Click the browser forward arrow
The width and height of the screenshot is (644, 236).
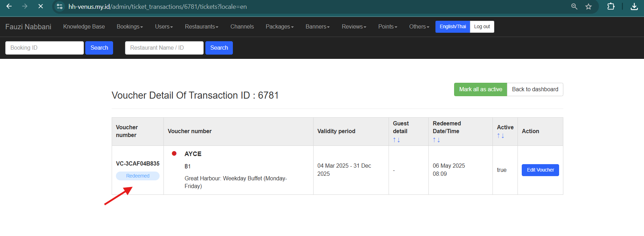coord(25,6)
